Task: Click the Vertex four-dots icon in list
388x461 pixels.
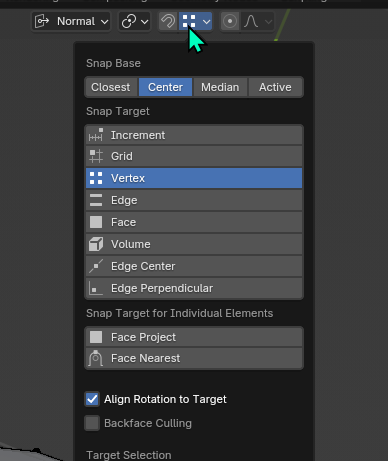Action: 96,178
